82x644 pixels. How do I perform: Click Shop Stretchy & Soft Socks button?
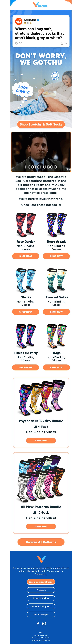click(x=41, y=124)
